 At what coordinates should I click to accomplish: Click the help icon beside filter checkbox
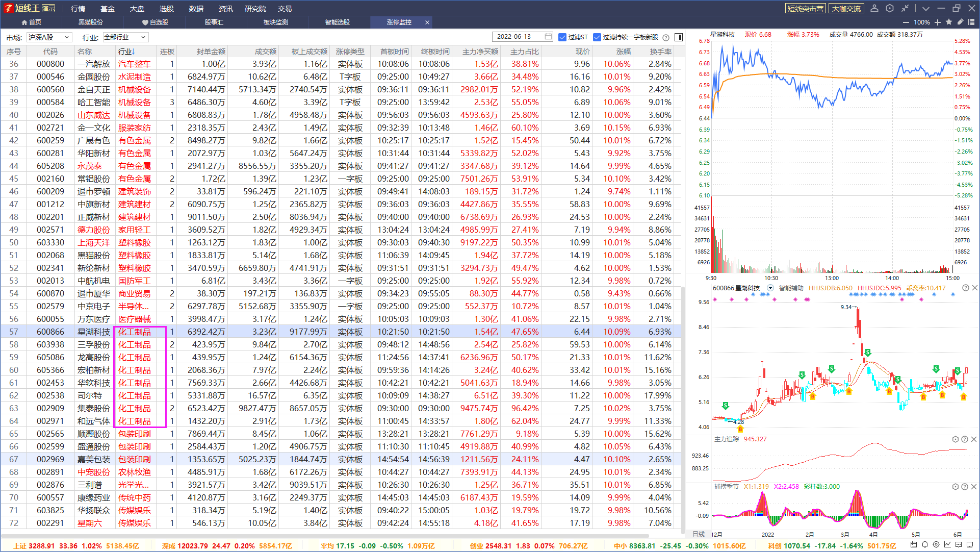pyautogui.click(x=666, y=37)
